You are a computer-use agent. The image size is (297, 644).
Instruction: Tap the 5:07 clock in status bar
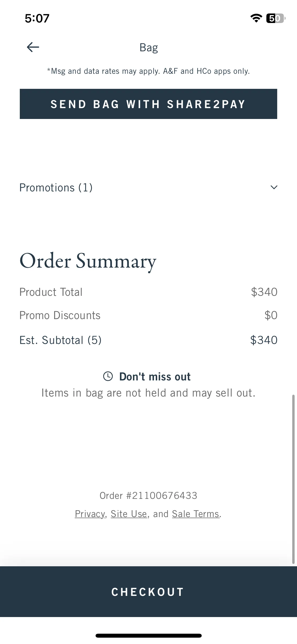coord(37,18)
